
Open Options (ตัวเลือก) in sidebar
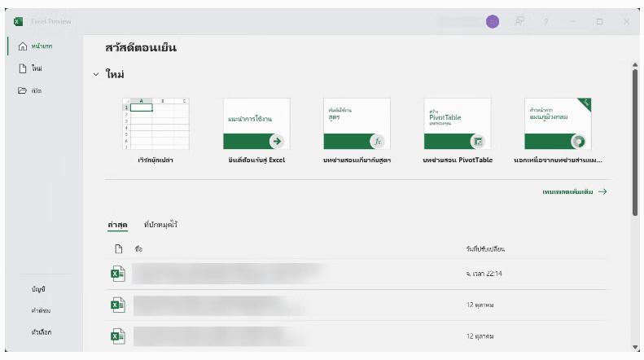41,332
